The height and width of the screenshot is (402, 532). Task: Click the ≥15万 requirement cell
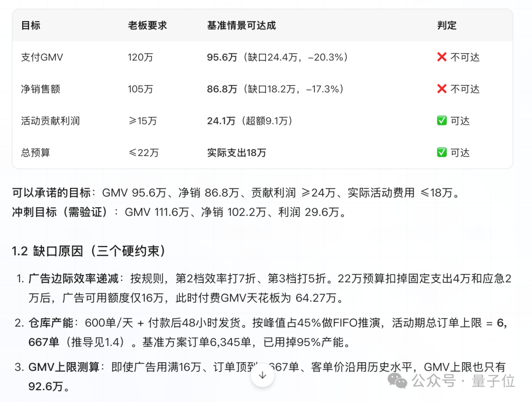(x=142, y=121)
